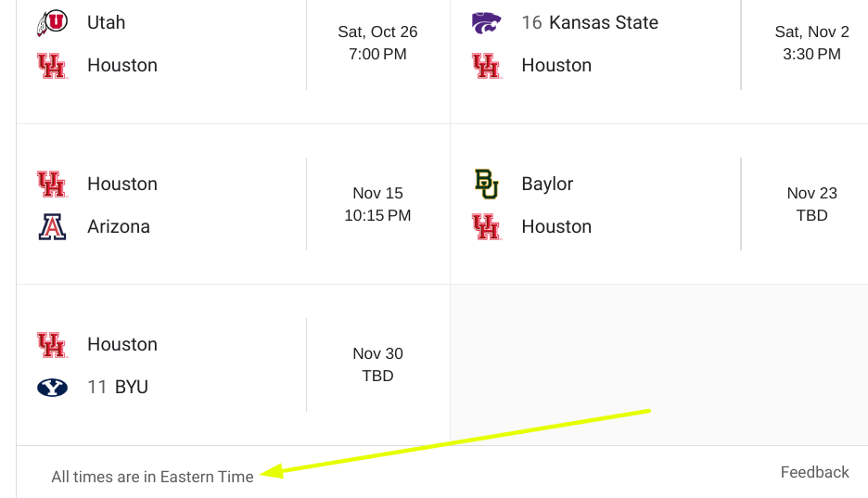Select the Kansas State team name
Image resolution: width=868 pixels, height=498 pixels.
coord(604,22)
